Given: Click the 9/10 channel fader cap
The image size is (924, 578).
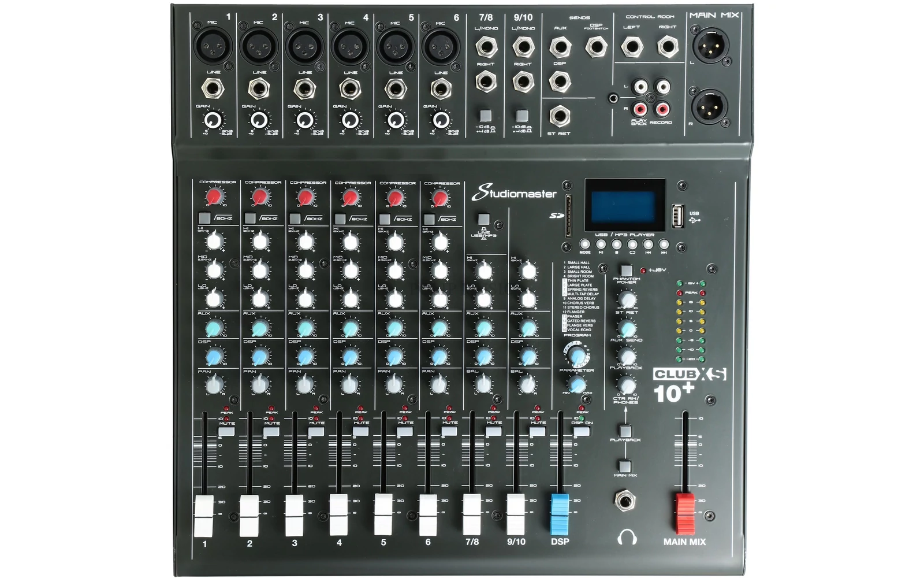Looking at the screenshot, I should [516, 514].
